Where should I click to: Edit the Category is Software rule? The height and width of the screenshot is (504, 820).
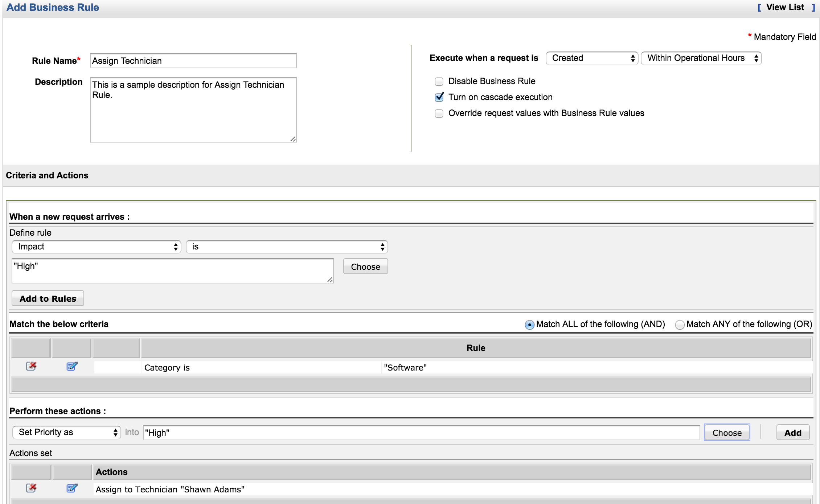click(72, 366)
